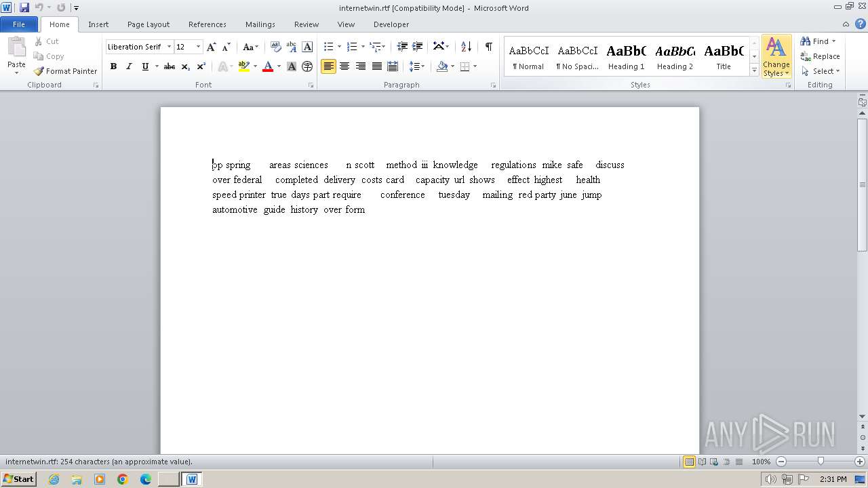The image size is (868, 488).
Task: Decrease paragraph indent
Action: (x=402, y=47)
